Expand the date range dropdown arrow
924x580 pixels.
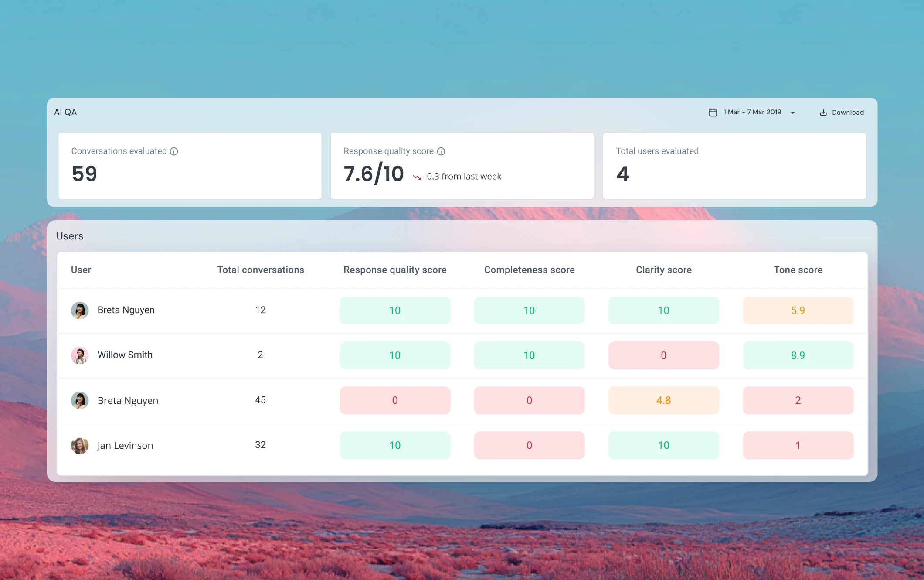pyautogui.click(x=793, y=113)
